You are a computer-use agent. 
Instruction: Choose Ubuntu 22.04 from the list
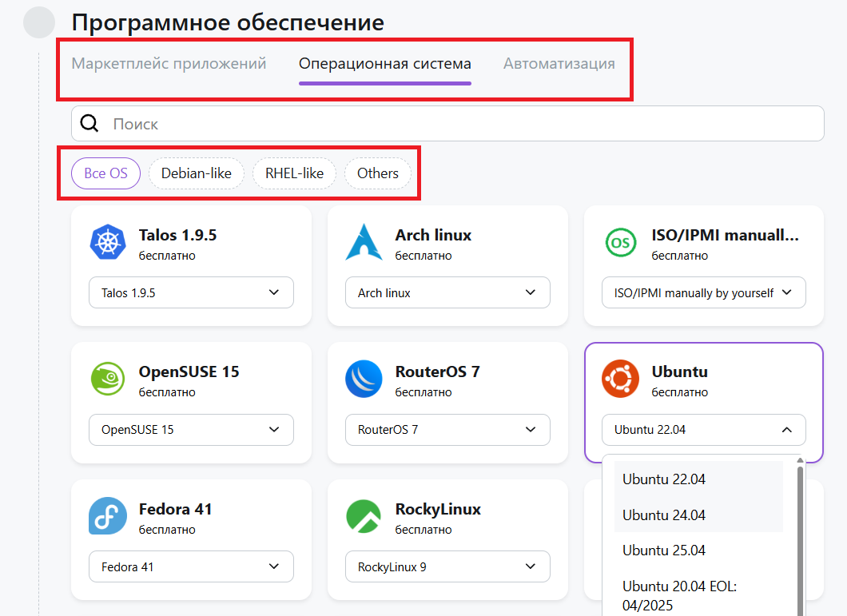click(x=698, y=479)
